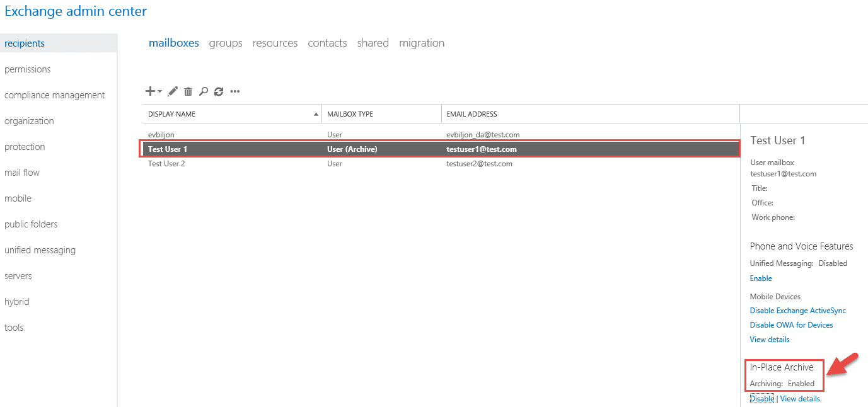Open the more options ellipsis menu

[234, 91]
